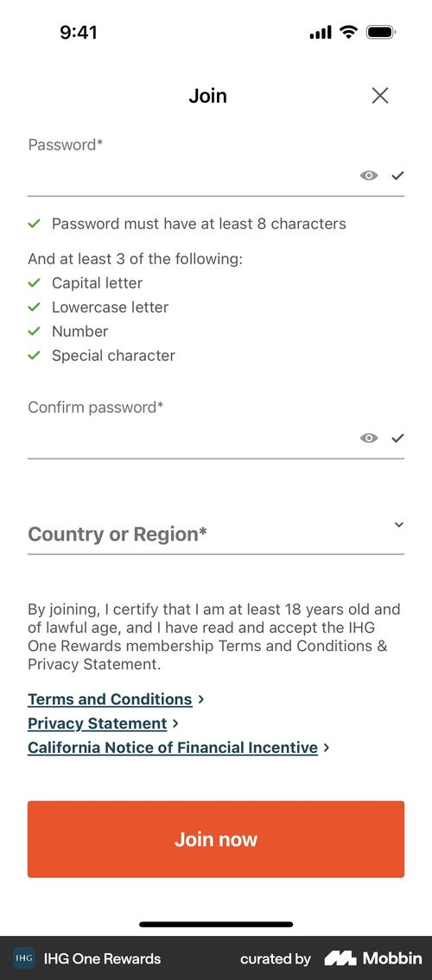Click chevron next to Terms and Conditions
The image size is (432, 980).
click(200, 699)
